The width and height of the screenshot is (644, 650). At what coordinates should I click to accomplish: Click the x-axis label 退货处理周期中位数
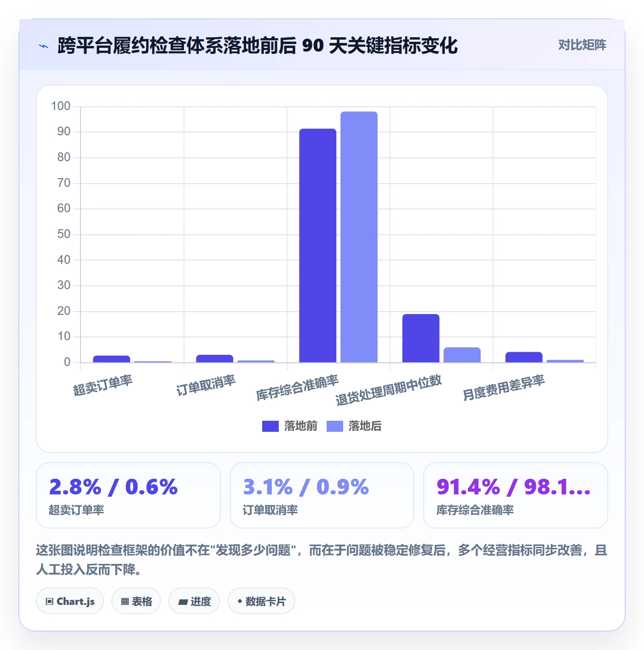[x=389, y=390]
